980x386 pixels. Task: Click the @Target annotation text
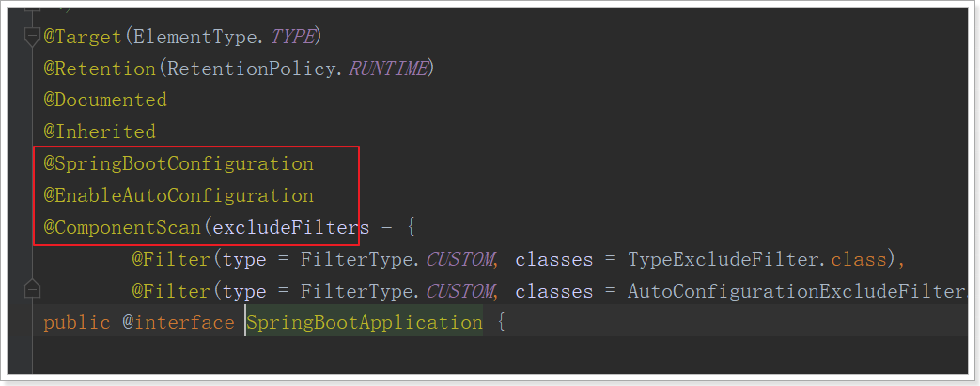click(x=83, y=38)
